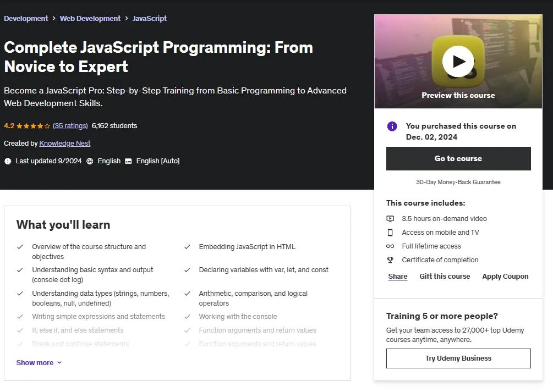Click 'Preview this course' label
The image size is (553, 392).
click(x=458, y=95)
